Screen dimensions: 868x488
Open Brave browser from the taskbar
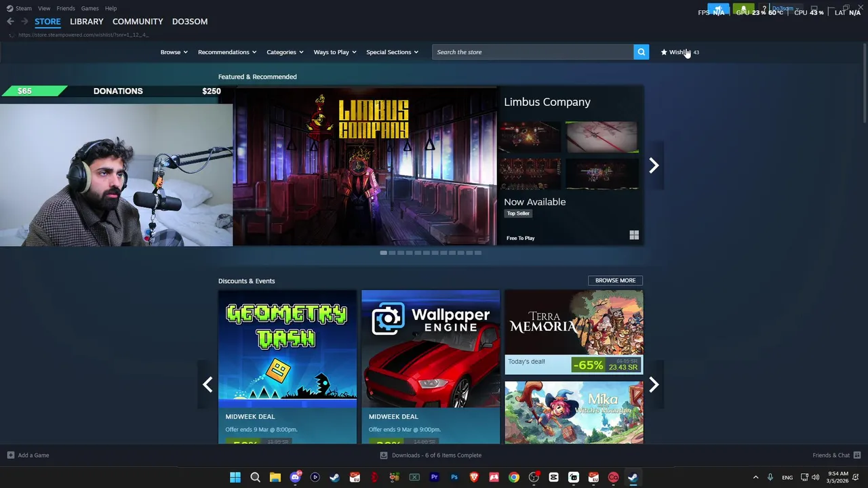[x=474, y=477]
